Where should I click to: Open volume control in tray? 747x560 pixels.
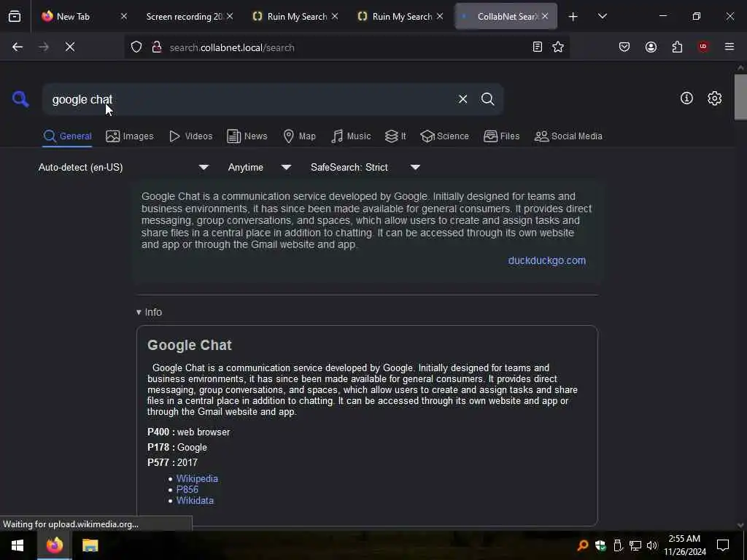click(x=651, y=545)
